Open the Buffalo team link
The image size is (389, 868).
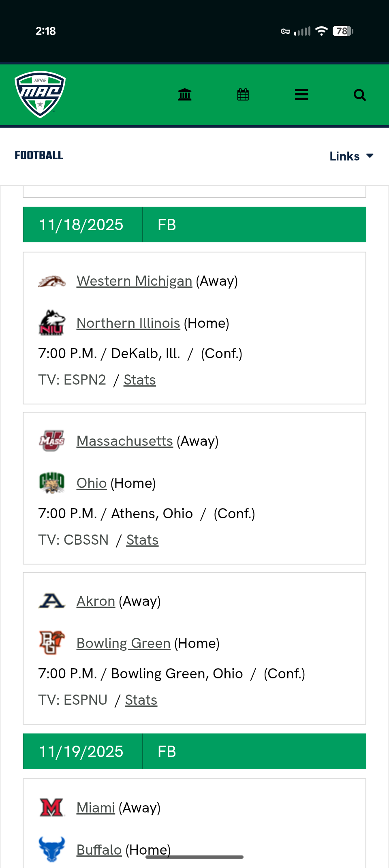(99, 850)
